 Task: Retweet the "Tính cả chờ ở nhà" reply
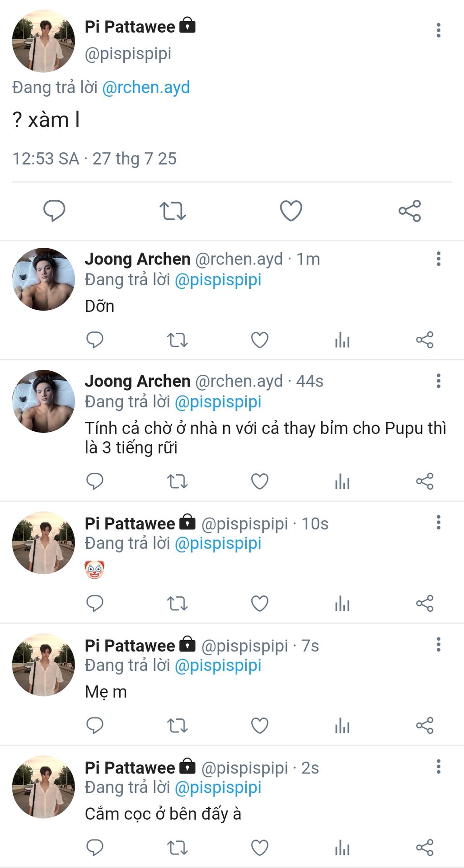point(177,481)
